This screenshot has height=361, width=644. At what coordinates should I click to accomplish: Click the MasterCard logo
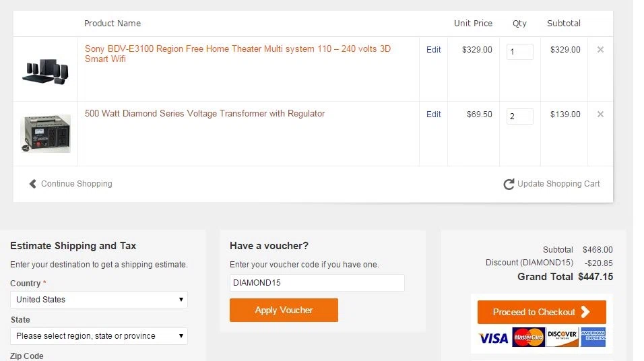(529, 337)
